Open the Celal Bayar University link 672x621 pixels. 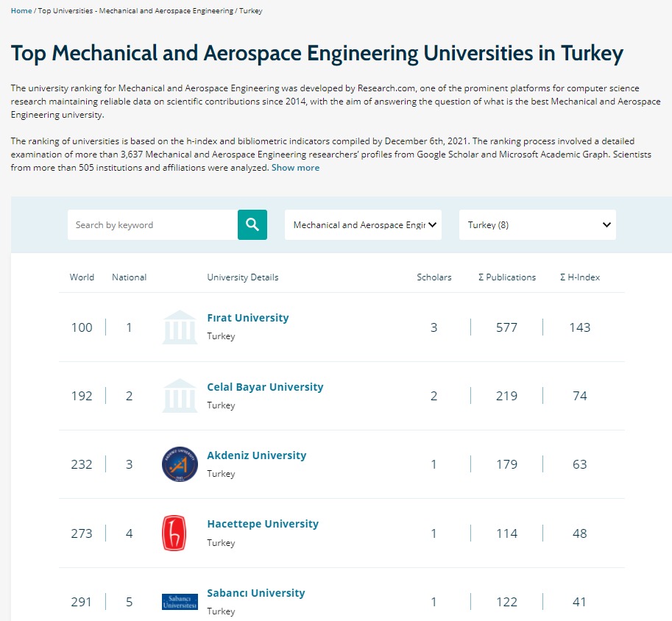[x=265, y=387]
